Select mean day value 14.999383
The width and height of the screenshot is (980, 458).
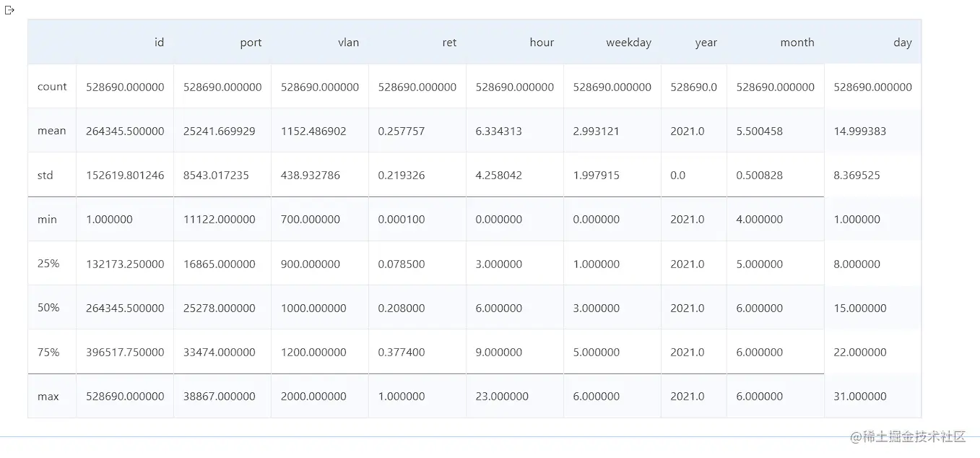click(x=860, y=131)
